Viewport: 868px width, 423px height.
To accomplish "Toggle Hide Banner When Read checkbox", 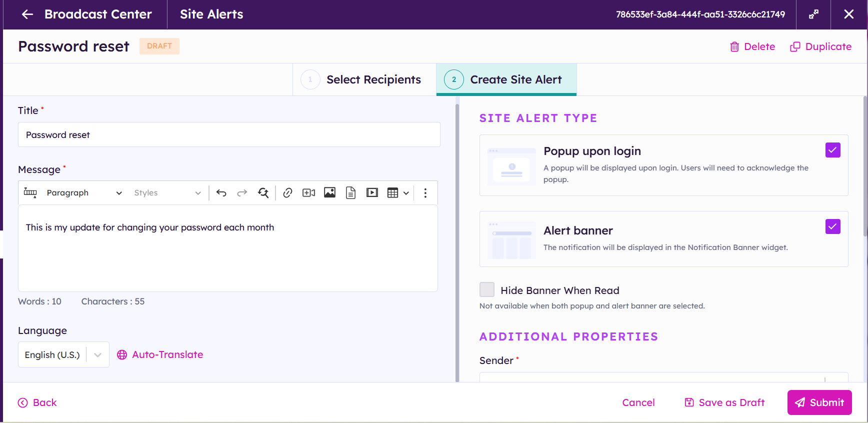I will pyautogui.click(x=487, y=290).
